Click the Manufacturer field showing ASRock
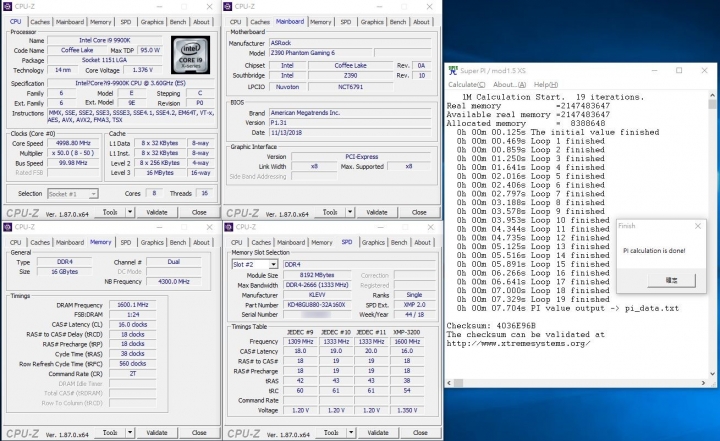 [350, 43]
